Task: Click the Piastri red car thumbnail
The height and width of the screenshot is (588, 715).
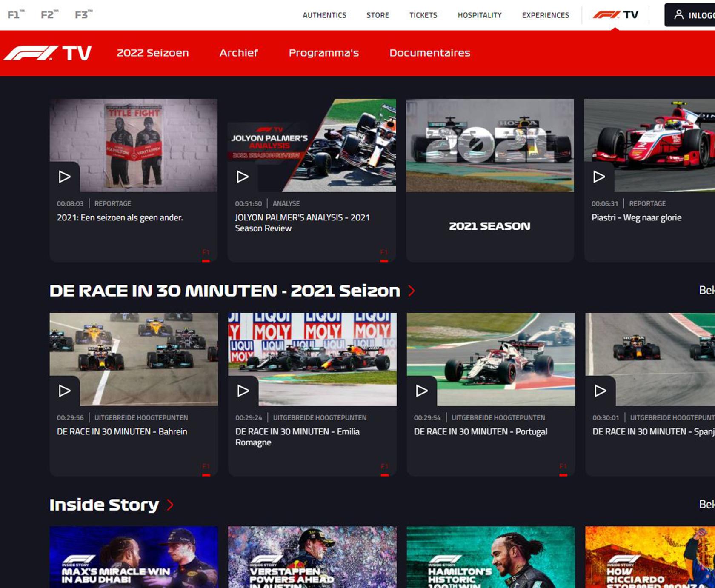Action: 649,146
